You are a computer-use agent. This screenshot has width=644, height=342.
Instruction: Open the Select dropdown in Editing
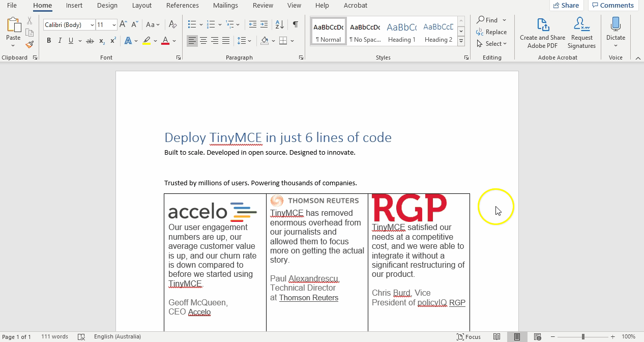coord(491,44)
